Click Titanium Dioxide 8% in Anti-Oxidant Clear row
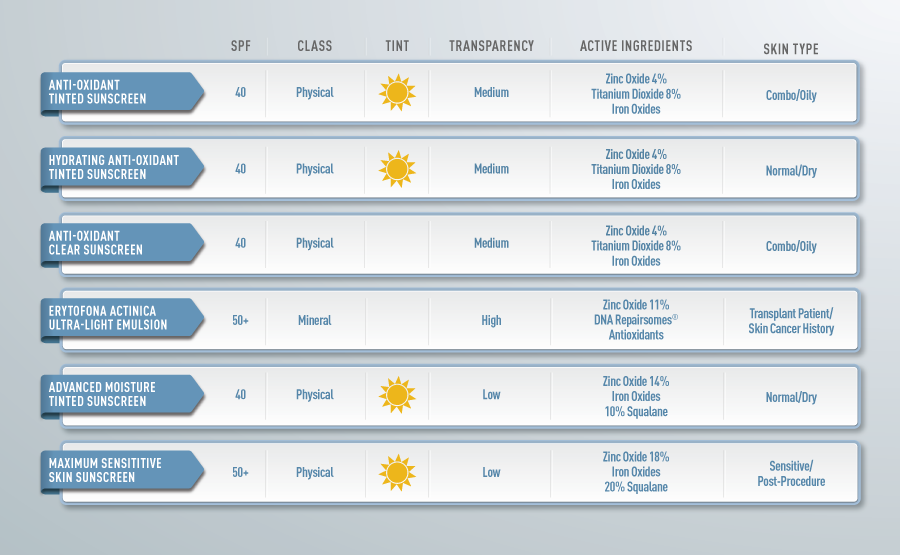The height and width of the screenshot is (555, 900). coord(636,246)
